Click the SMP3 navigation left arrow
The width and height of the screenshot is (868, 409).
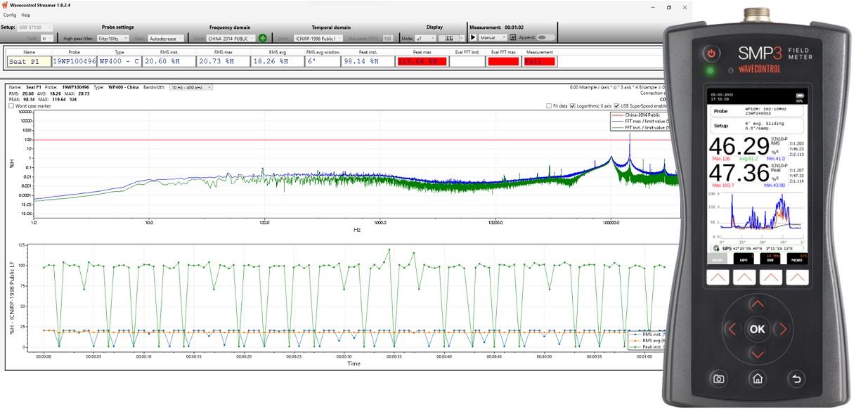(732, 329)
